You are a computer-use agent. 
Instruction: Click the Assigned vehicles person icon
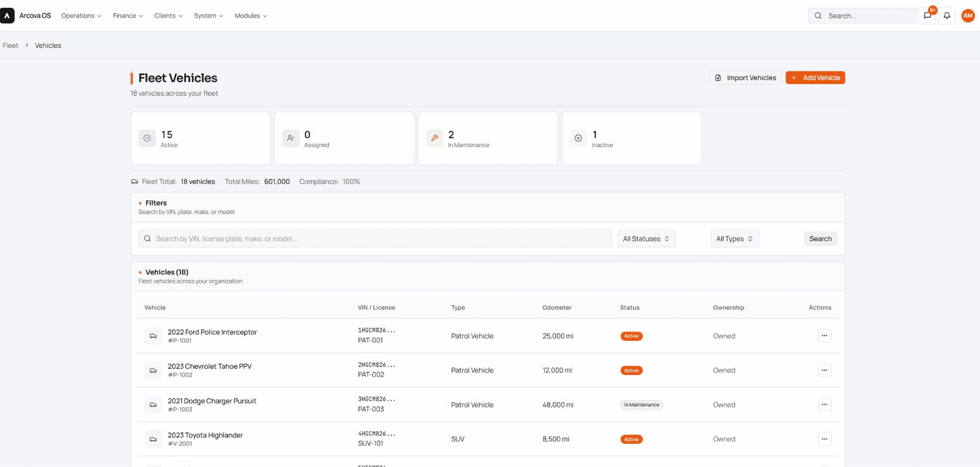pos(291,138)
